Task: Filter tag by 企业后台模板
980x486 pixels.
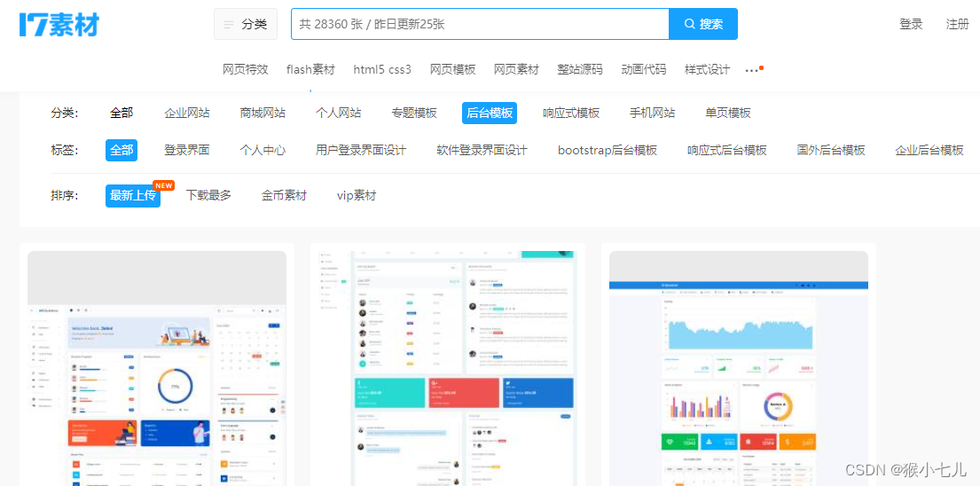Action: pyautogui.click(x=929, y=151)
